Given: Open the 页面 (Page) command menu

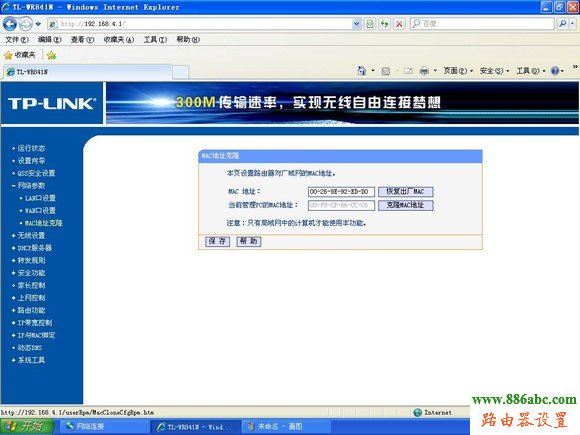Looking at the screenshot, I should pyautogui.click(x=458, y=71).
